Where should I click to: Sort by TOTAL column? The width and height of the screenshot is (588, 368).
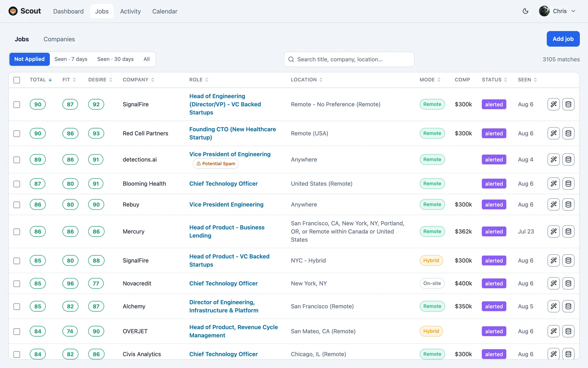pos(41,80)
